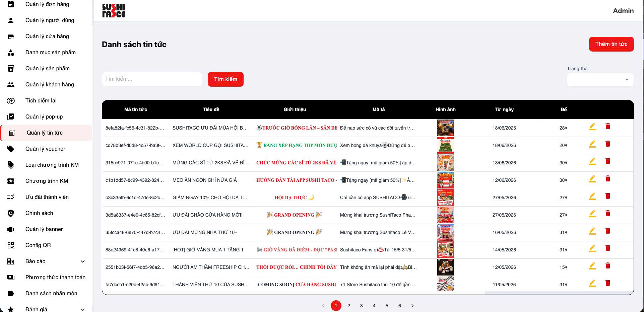The image size is (644, 312).
Task: Go to page 2 of the news list
Action: tap(349, 306)
